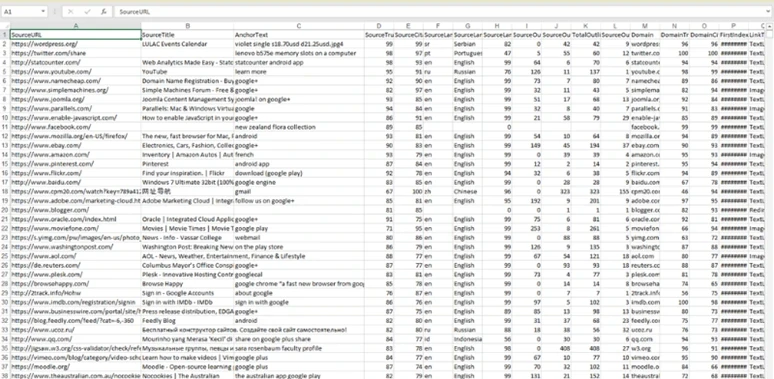774x379 pixels.
Task: Click the select-all corner of the sheet
Action: [5, 26]
